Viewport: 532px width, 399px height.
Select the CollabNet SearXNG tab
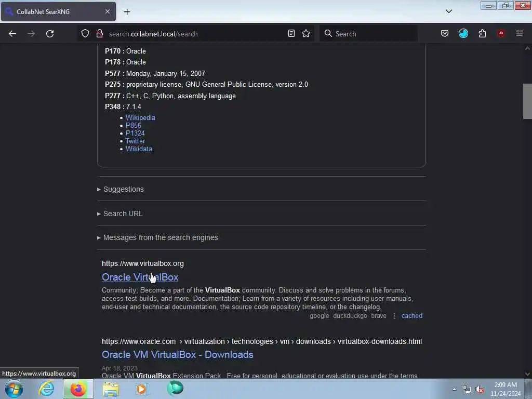tap(58, 11)
